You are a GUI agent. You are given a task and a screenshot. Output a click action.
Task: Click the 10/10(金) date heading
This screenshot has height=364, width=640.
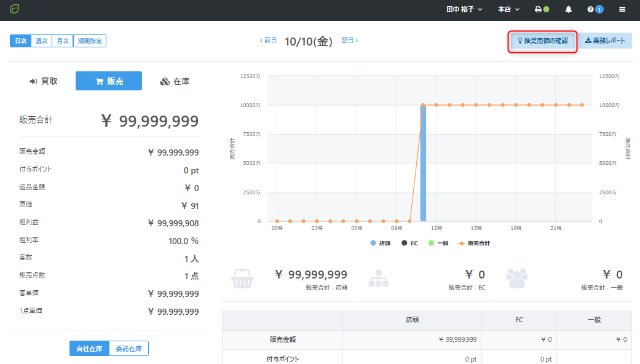pyautogui.click(x=309, y=41)
